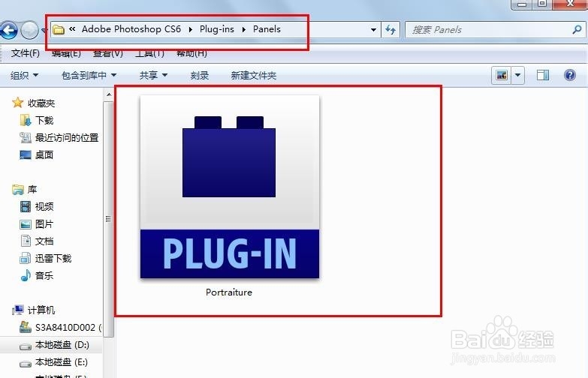Screen dimensions: 588x378
Task: Open the address bar history dropdown
Action: coord(373,29)
